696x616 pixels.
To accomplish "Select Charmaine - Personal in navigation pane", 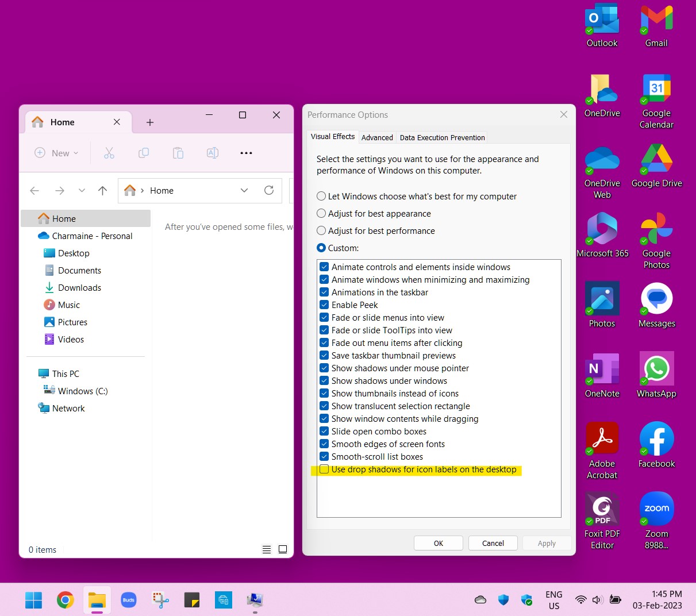I will (x=86, y=236).
